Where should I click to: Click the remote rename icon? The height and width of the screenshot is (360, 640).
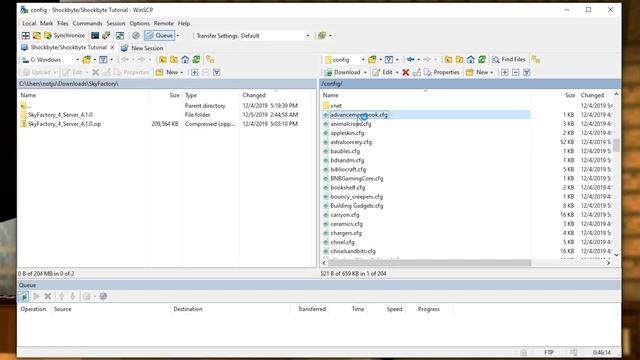pos(417,72)
